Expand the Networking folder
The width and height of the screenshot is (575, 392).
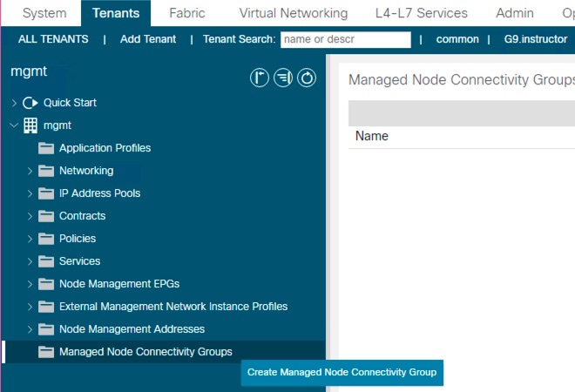pos(30,171)
